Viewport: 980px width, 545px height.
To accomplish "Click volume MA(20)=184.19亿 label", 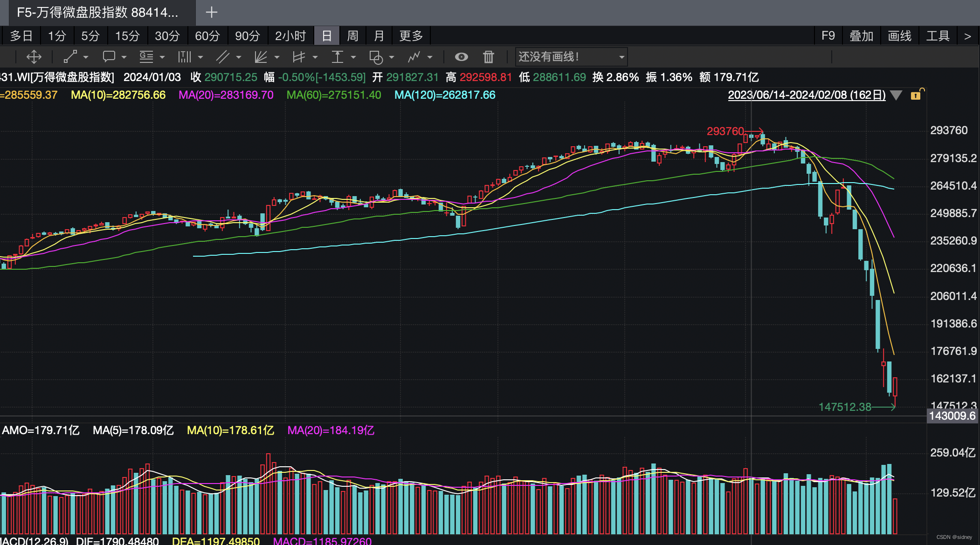I will click(x=331, y=430).
